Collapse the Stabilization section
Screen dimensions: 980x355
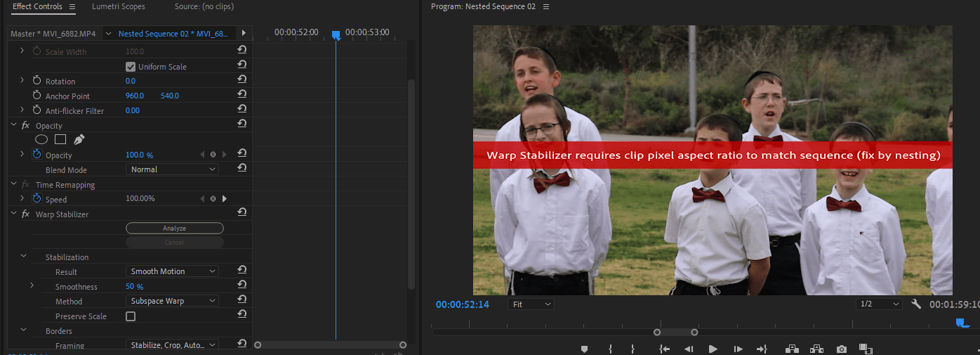pos(22,257)
